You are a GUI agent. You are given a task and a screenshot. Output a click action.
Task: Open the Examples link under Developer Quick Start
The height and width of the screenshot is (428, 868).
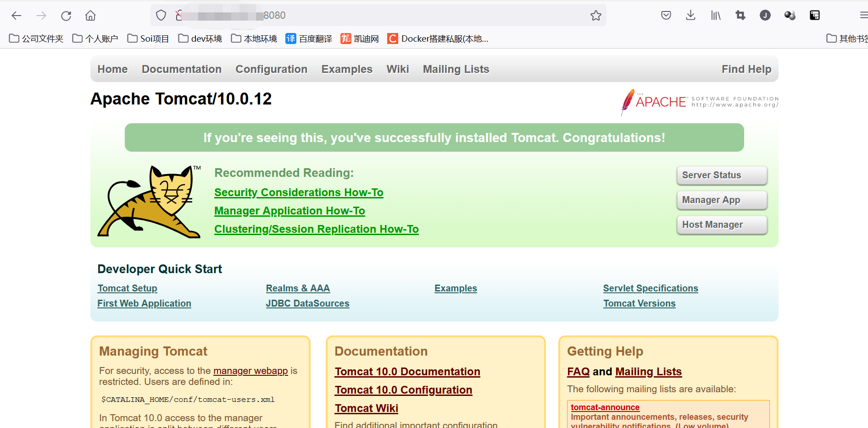(456, 288)
